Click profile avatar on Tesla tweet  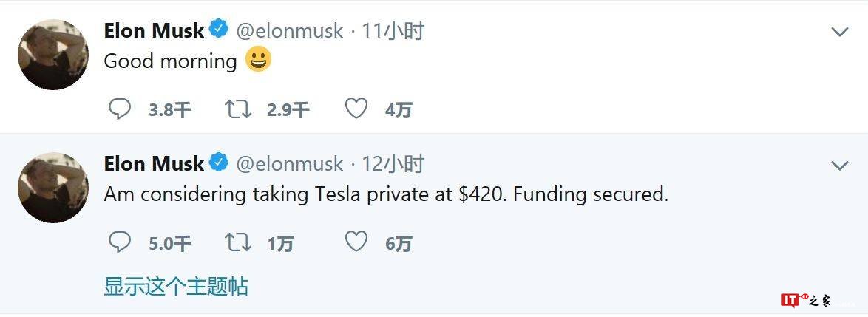coord(53,188)
